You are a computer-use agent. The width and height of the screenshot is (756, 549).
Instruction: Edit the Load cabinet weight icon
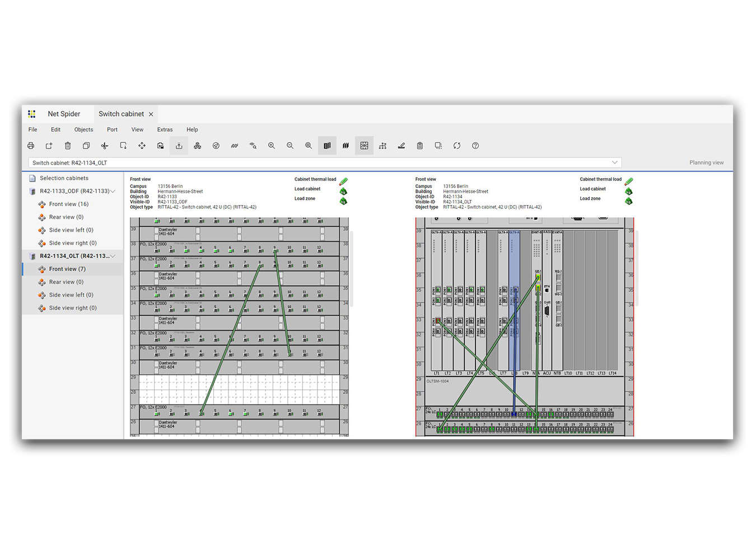pos(343,191)
